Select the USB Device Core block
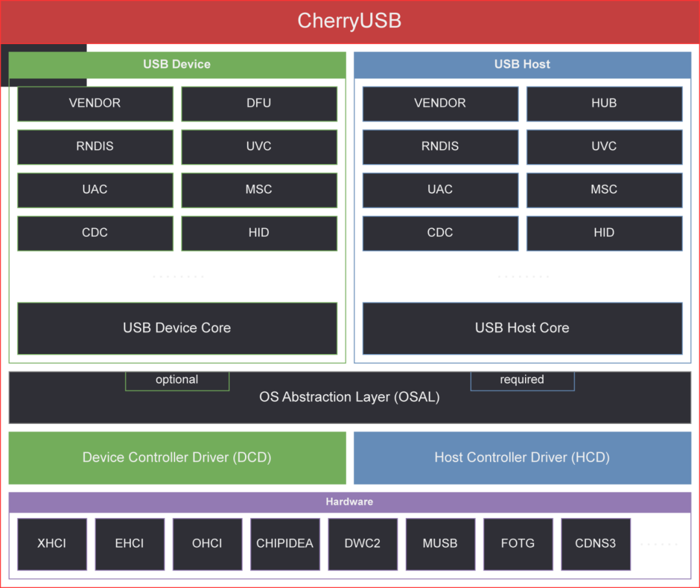This screenshot has height=588, width=700. tap(177, 329)
